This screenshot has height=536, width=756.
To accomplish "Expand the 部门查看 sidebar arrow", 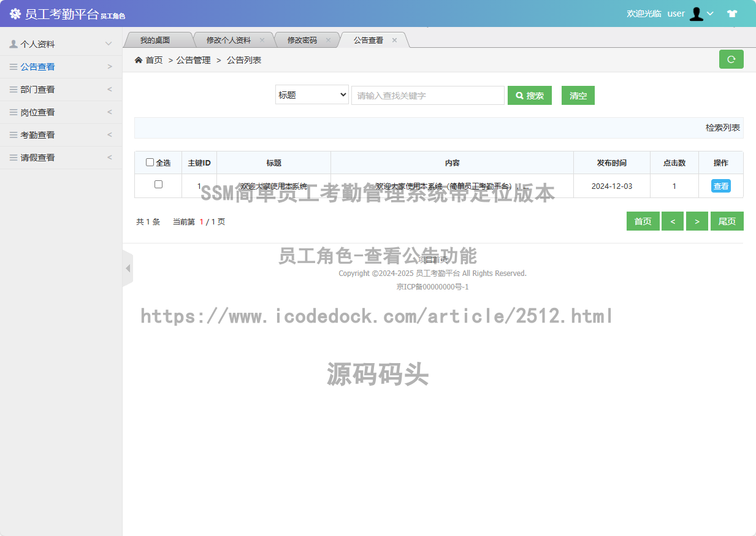I will (110, 90).
